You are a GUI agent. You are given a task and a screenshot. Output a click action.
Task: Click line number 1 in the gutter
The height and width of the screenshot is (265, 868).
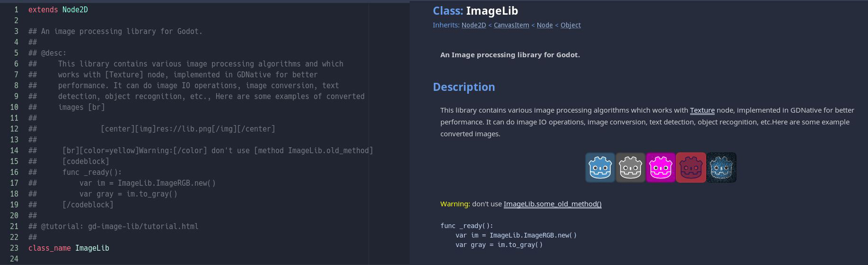16,9
